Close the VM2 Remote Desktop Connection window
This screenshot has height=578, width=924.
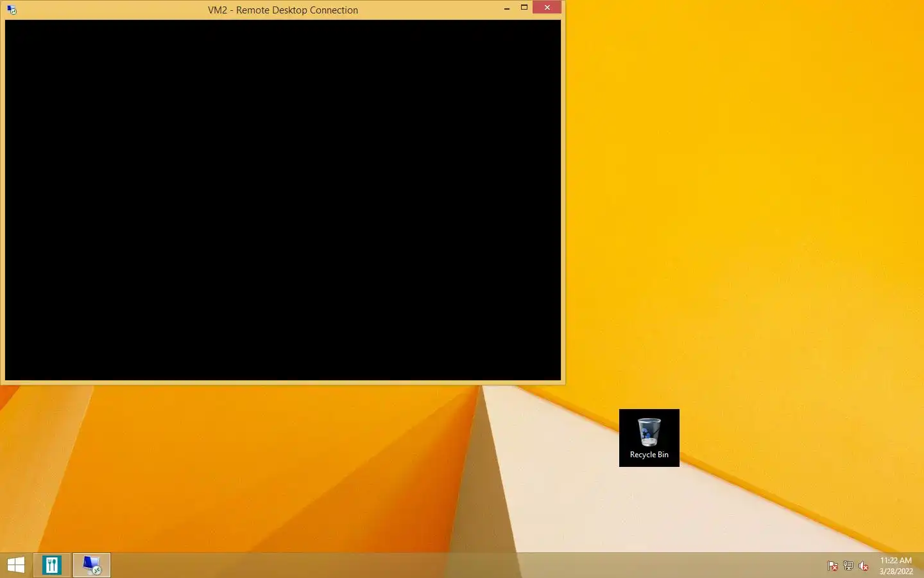(547, 7)
